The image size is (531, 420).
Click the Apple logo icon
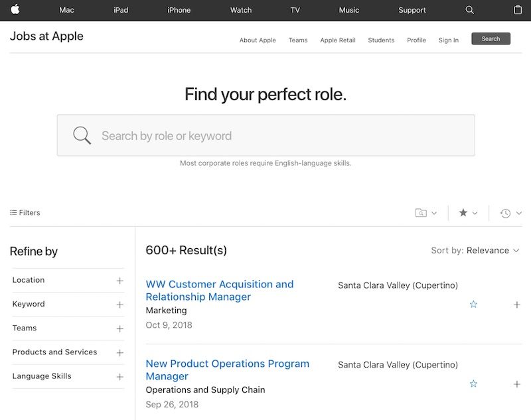pos(15,9)
